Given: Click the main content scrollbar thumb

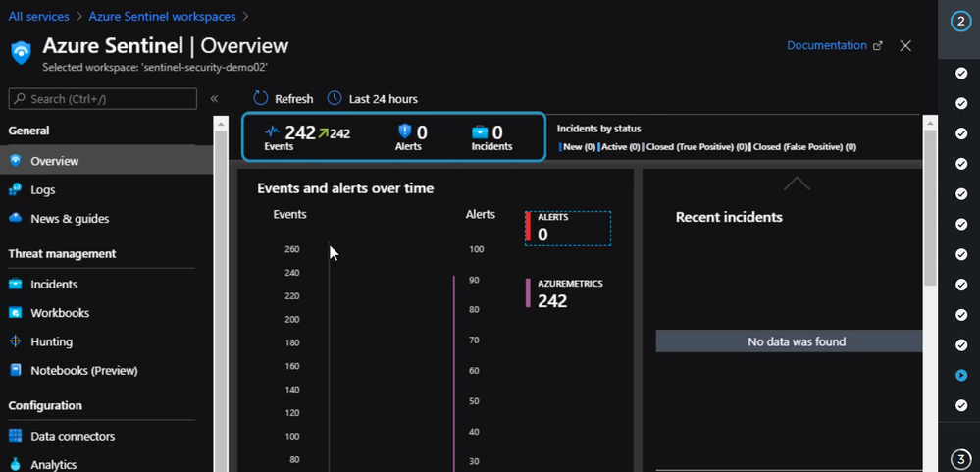Looking at the screenshot, I should 930,206.
